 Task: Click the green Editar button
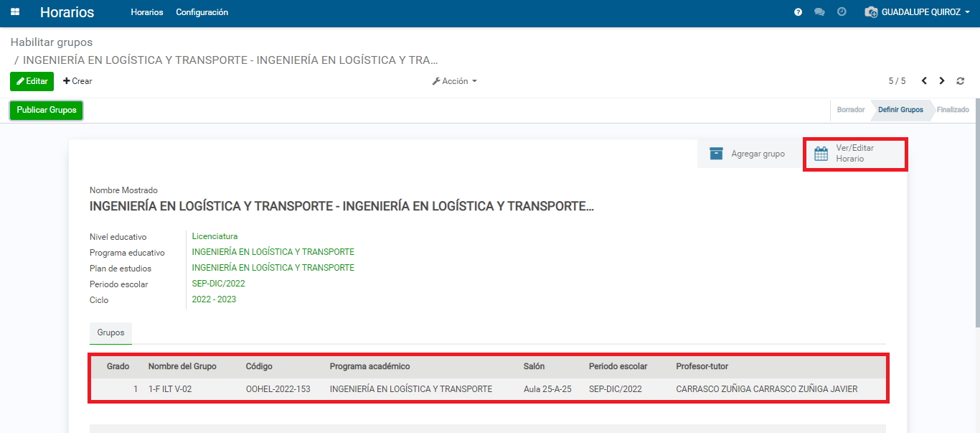pos(32,81)
